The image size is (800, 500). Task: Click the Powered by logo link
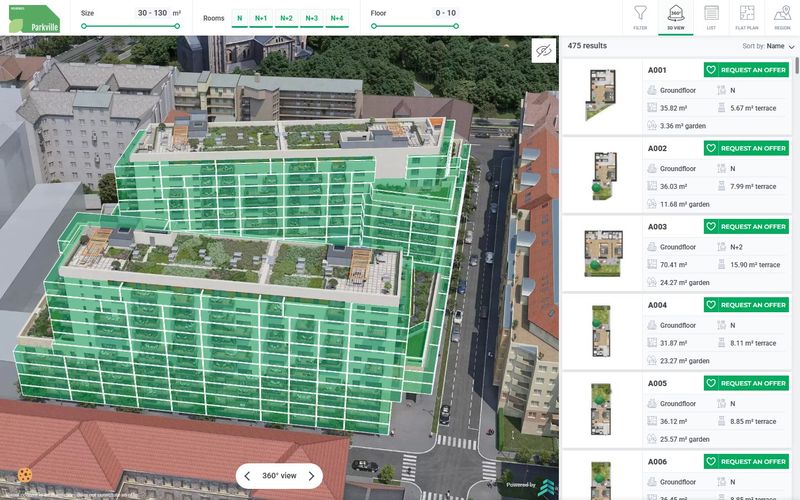click(531, 486)
